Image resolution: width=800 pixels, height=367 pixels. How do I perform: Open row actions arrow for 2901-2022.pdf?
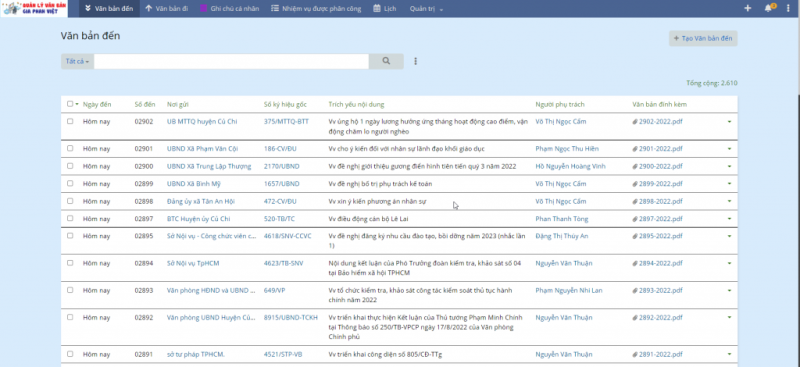click(x=730, y=149)
